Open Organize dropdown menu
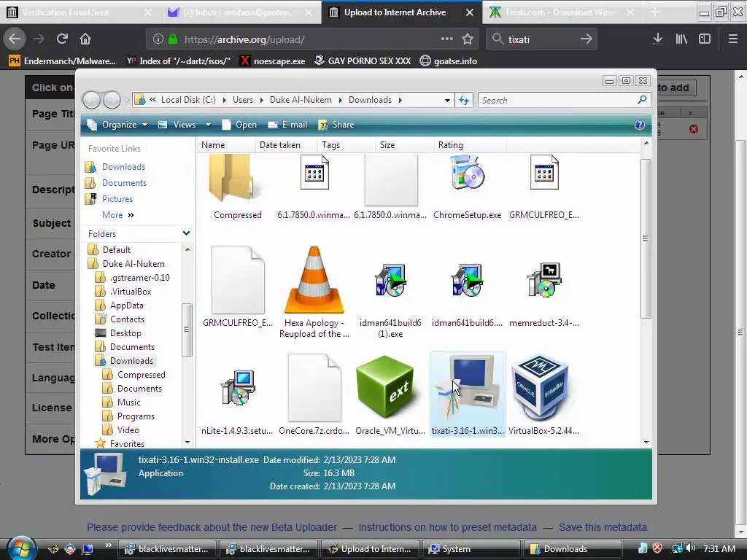Image resolution: width=747 pixels, height=560 pixels. pyautogui.click(x=117, y=125)
